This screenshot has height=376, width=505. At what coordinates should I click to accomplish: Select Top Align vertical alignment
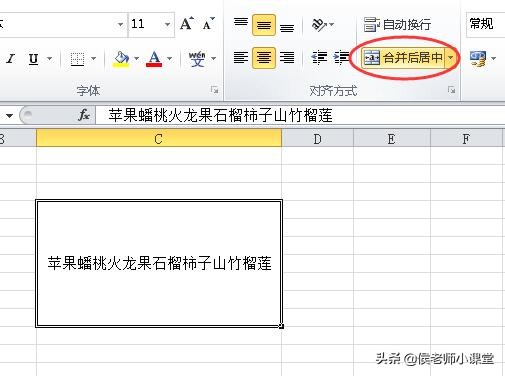241,24
